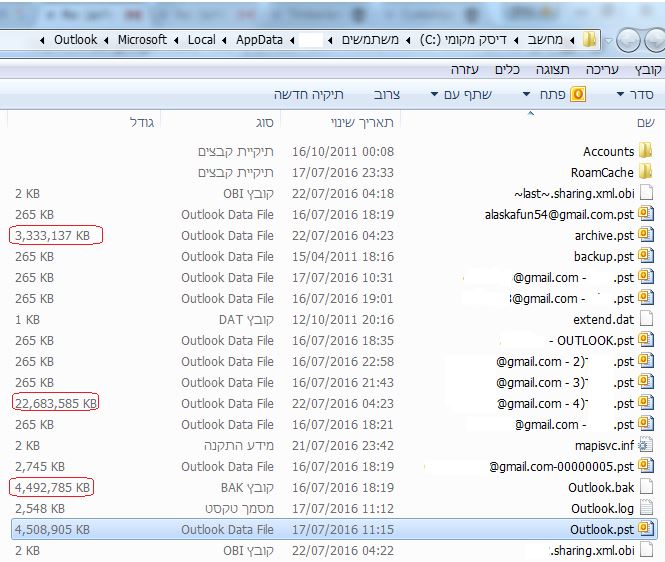This screenshot has height=562, width=665.
Task: Click the Outlook.log text file icon
Action: pos(646,508)
